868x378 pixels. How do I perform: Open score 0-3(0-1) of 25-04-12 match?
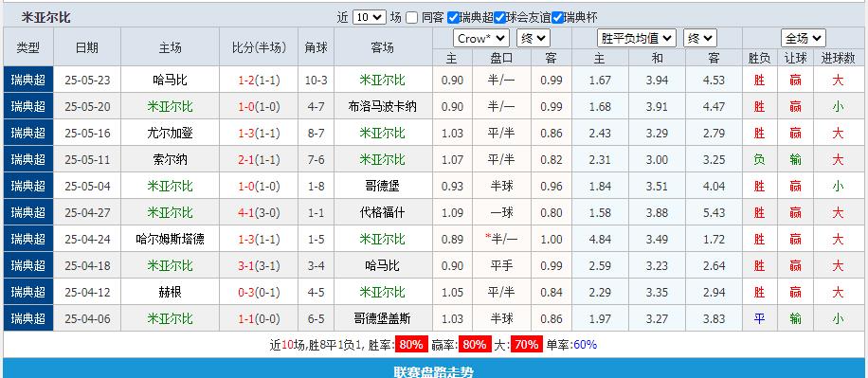259,293
